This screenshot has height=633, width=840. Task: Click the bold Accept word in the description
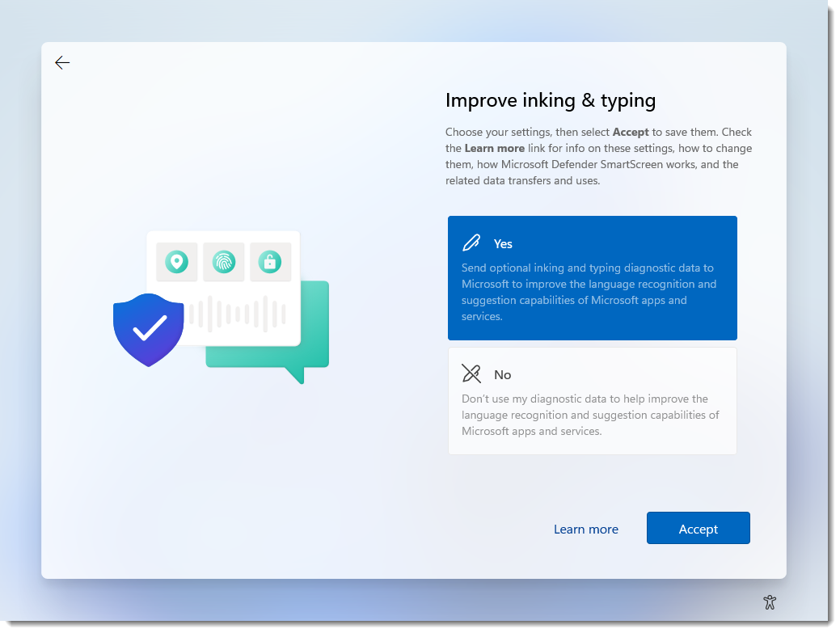pyautogui.click(x=631, y=132)
